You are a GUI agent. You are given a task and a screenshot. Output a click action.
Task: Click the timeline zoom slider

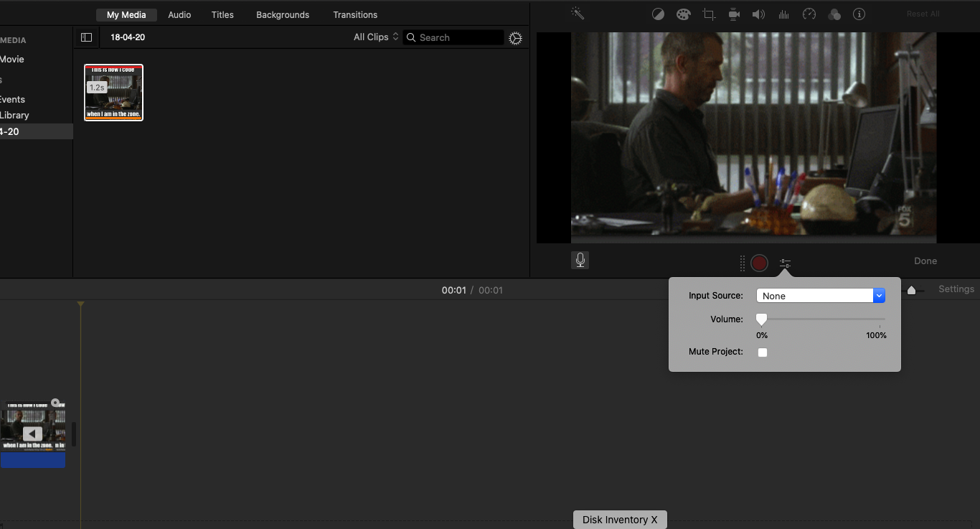click(x=911, y=290)
